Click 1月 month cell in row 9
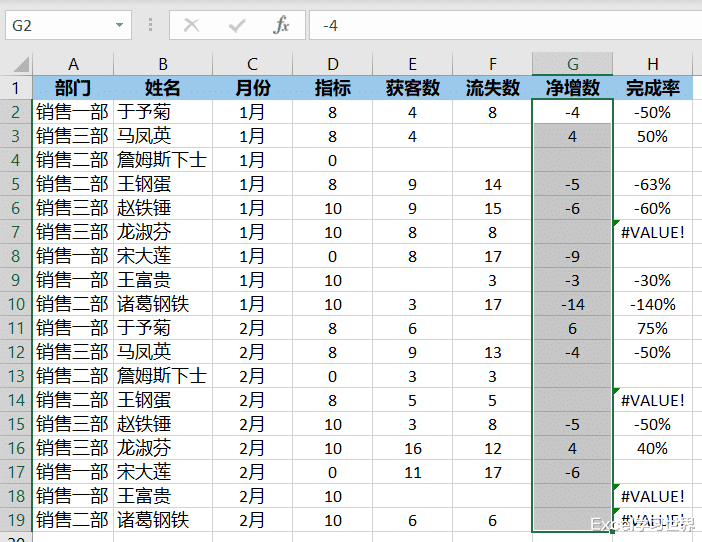The height and width of the screenshot is (542, 702). tap(252, 280)
